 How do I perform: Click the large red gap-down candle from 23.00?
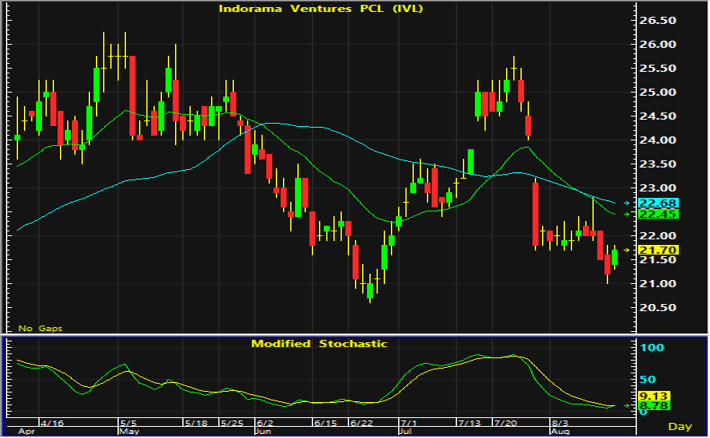pyautogui.click(x=536, y=214)
